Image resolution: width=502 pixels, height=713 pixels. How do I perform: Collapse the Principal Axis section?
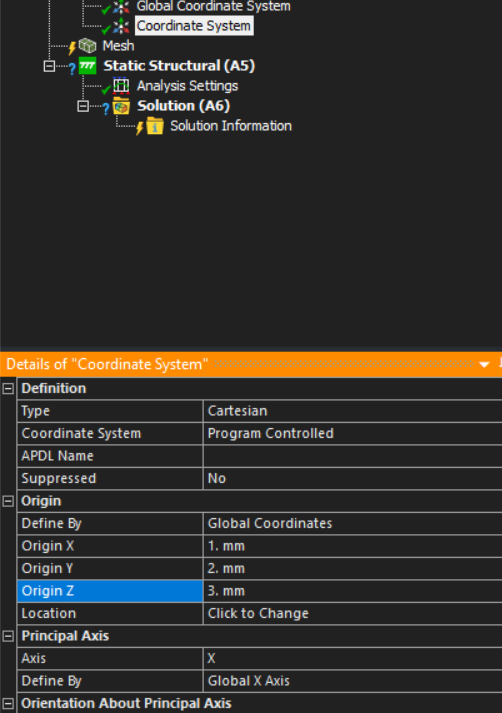coord(8,636)
